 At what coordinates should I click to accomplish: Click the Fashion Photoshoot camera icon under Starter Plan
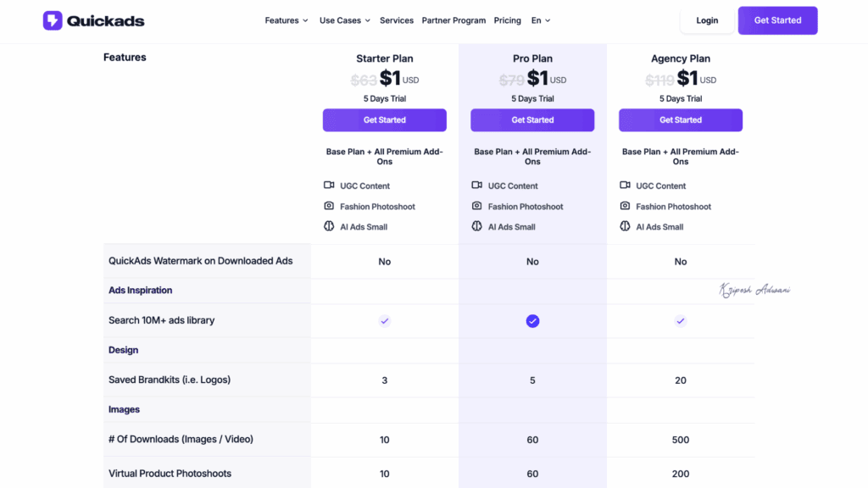tap(329, 206)
